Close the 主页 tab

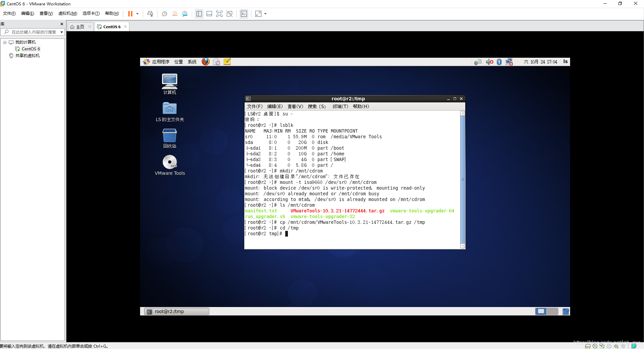(90, 27)
